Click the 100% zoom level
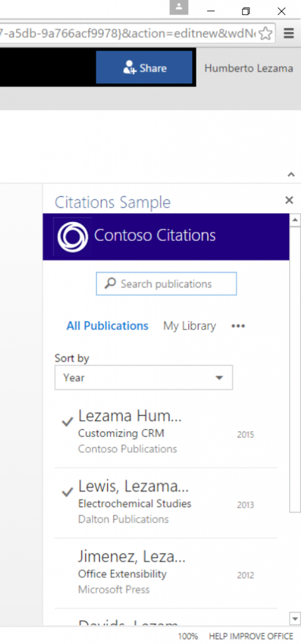This screenshot has height=644, width=301. [188, 636]
